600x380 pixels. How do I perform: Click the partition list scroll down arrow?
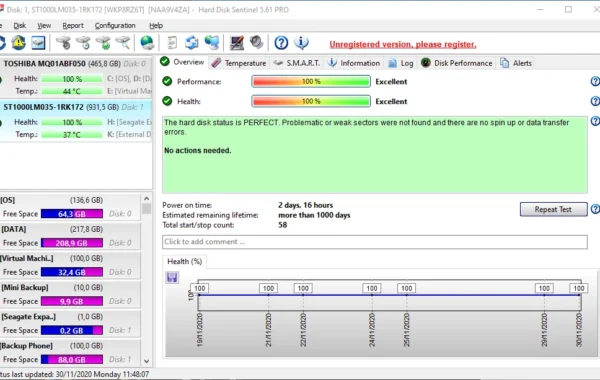click(147, 361)
